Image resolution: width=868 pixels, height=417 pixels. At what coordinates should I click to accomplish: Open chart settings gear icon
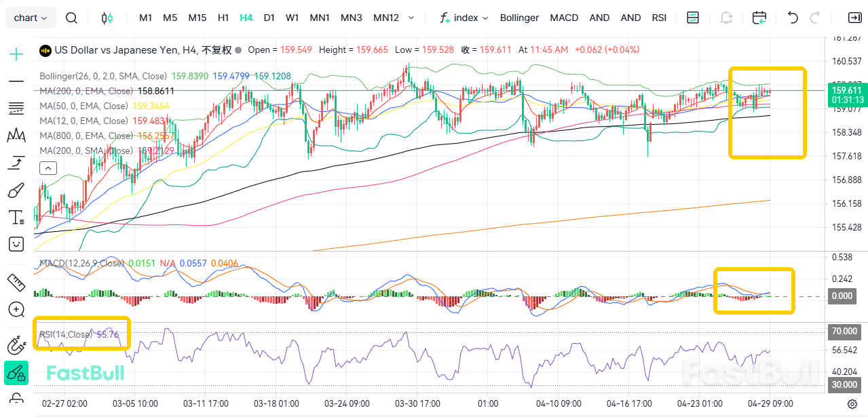852,403
